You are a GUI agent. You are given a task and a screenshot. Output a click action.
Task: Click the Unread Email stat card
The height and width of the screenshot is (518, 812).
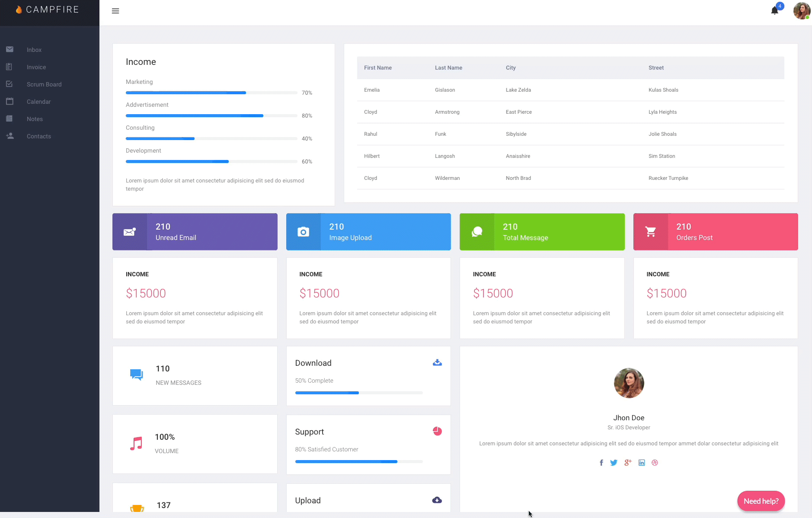[195, 232]
